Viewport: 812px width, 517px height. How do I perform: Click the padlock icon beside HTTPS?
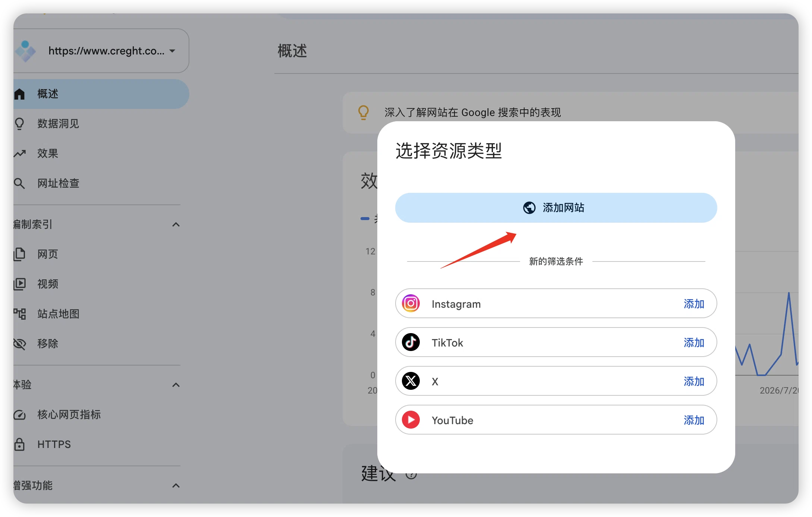coord(19,445)
